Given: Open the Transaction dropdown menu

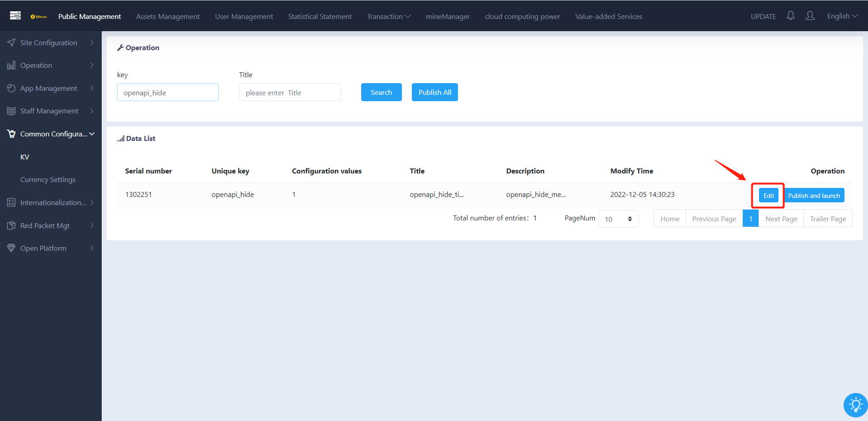Looking at the screenshot, I should pos(389,16).
